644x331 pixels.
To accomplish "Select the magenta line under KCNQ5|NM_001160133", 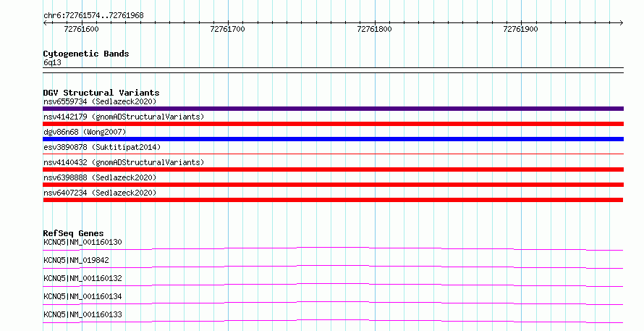I will coord(333,321).
